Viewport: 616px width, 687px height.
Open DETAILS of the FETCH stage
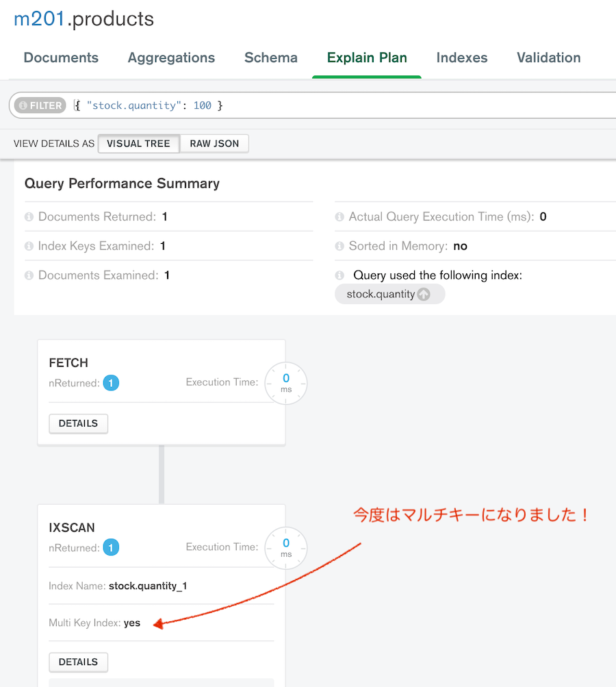pyautogui.click(x=78, y=424)
